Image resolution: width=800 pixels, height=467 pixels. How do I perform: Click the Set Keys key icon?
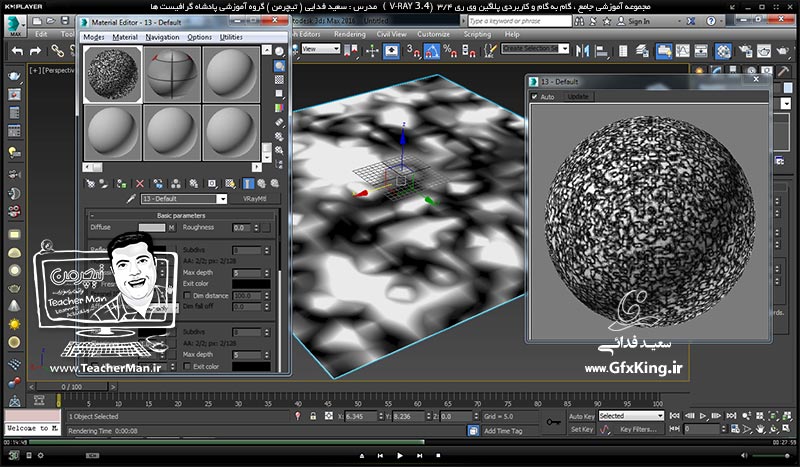[x=553, y=422]
